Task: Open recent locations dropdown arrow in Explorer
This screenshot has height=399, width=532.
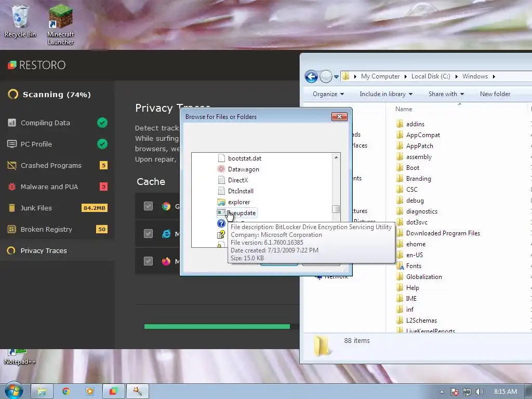Action: tap(336, 77)
